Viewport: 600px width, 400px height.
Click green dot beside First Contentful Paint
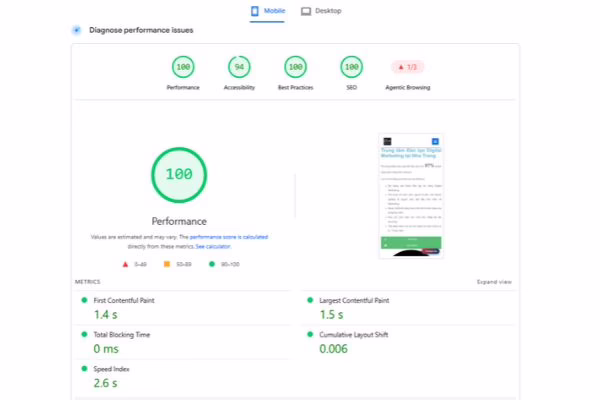(84, 300)
